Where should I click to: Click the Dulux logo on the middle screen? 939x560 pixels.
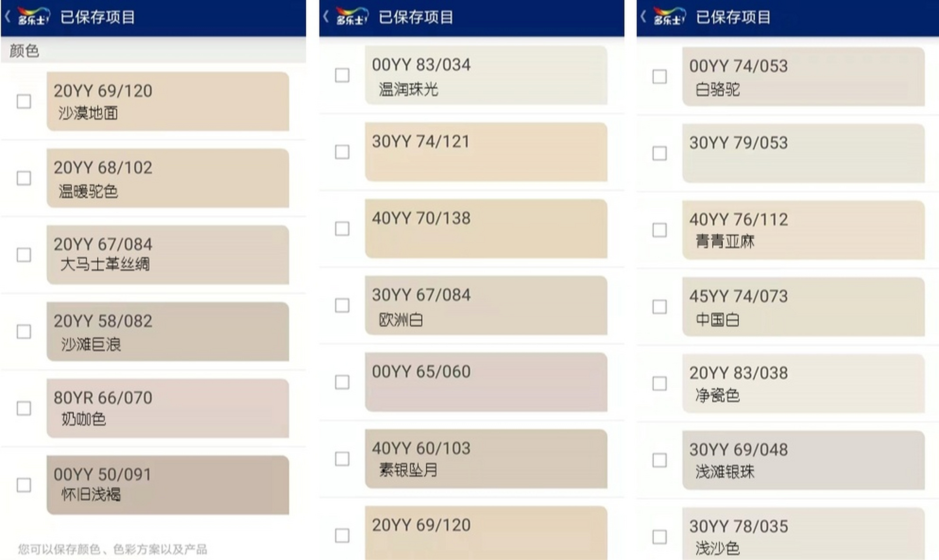tap(352, 17)
